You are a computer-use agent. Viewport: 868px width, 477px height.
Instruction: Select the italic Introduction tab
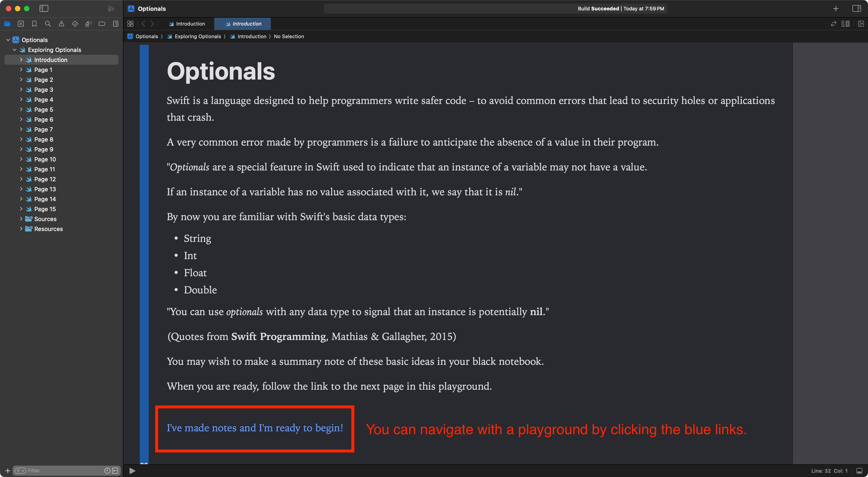243,24
